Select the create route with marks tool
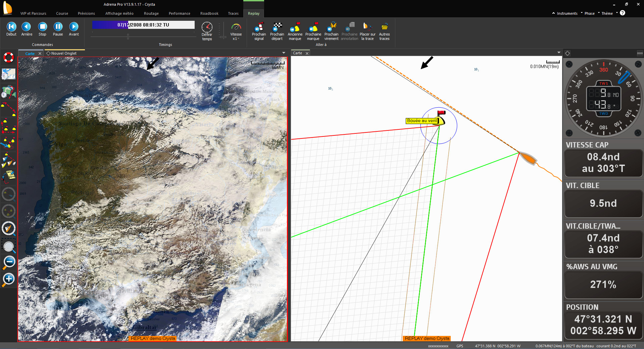This screenshot has height=349, width=644. click(x=8, y=109)
